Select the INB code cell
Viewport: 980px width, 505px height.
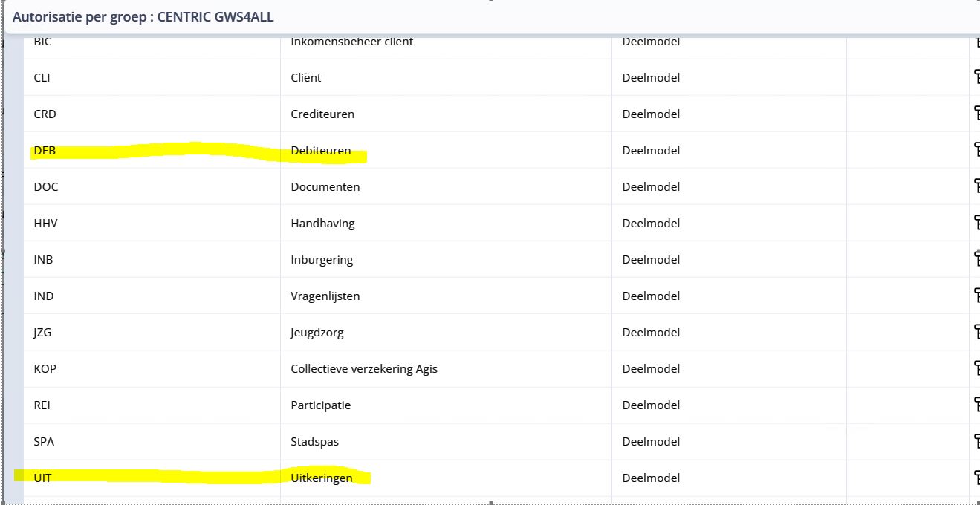click(152, 259)
